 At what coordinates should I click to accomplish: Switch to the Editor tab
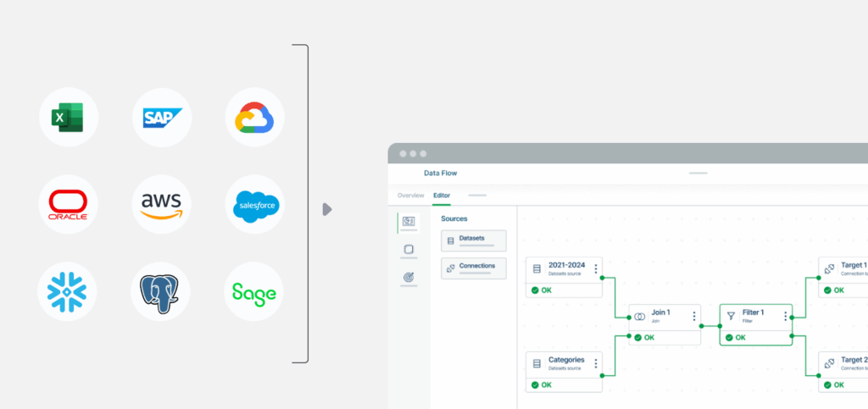point(442,196)
